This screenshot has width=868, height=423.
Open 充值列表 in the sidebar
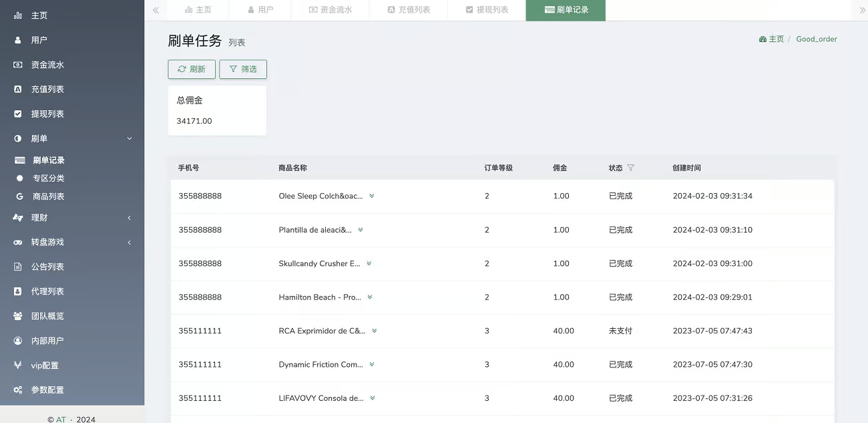coord(47,90)
